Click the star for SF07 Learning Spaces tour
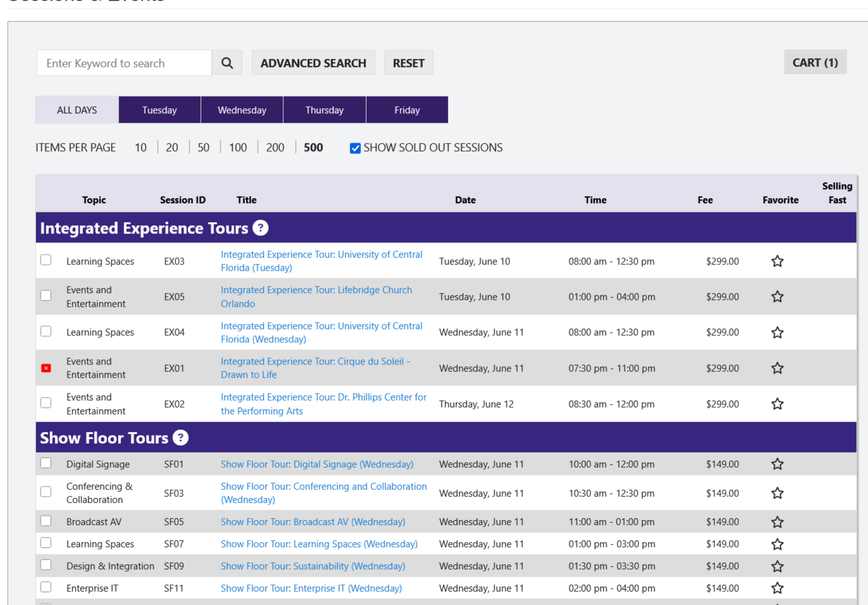The width and height of the screenshot is (868, 605). [x=777, y=544]
